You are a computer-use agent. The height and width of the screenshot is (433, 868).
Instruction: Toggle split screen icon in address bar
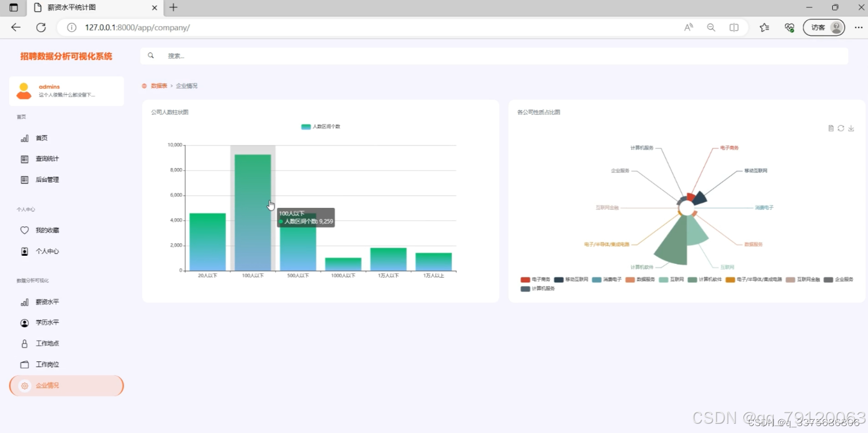tap(734, 27)
